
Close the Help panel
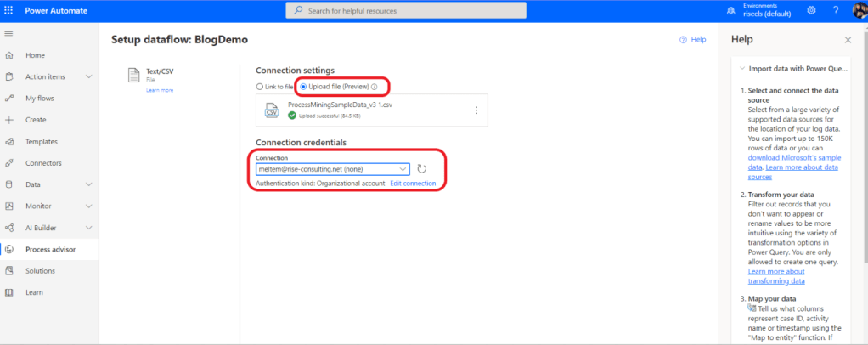point(847,40)
